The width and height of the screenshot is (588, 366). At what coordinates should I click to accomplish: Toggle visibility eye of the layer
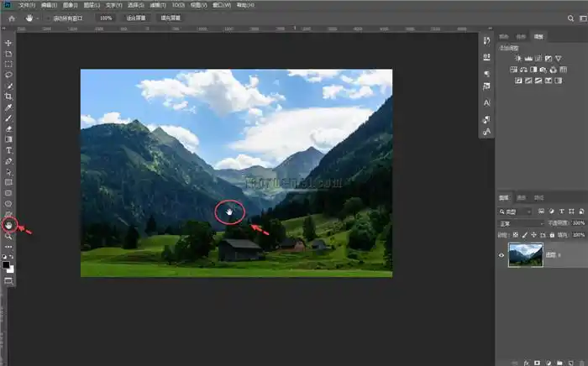[502, 255]
